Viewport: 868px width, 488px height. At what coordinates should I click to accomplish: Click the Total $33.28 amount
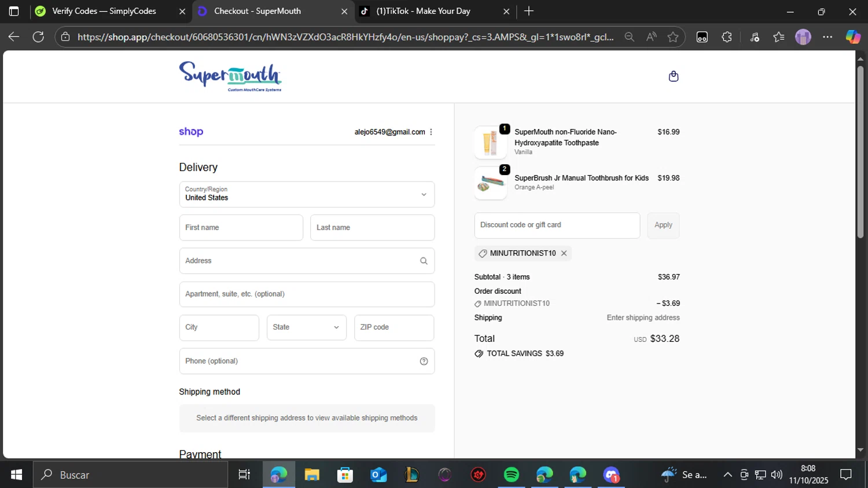(664, 339)
